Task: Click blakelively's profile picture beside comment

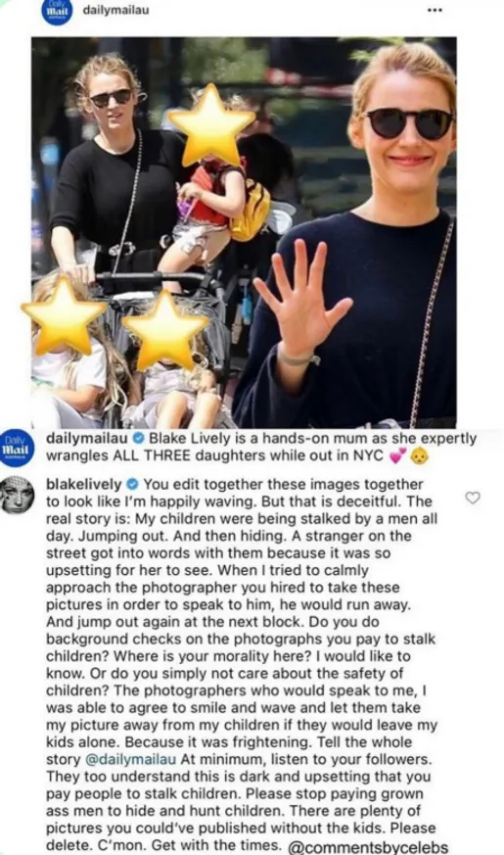Action: (x=17, y=495)
